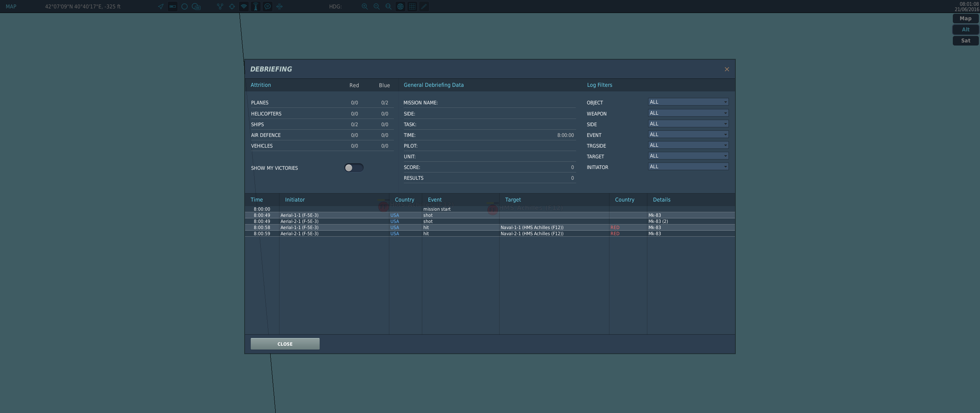This screenshot has height=413, width=980.
Task: Click the SHIPS attrition row label
Action: click(x=258, y=125)
